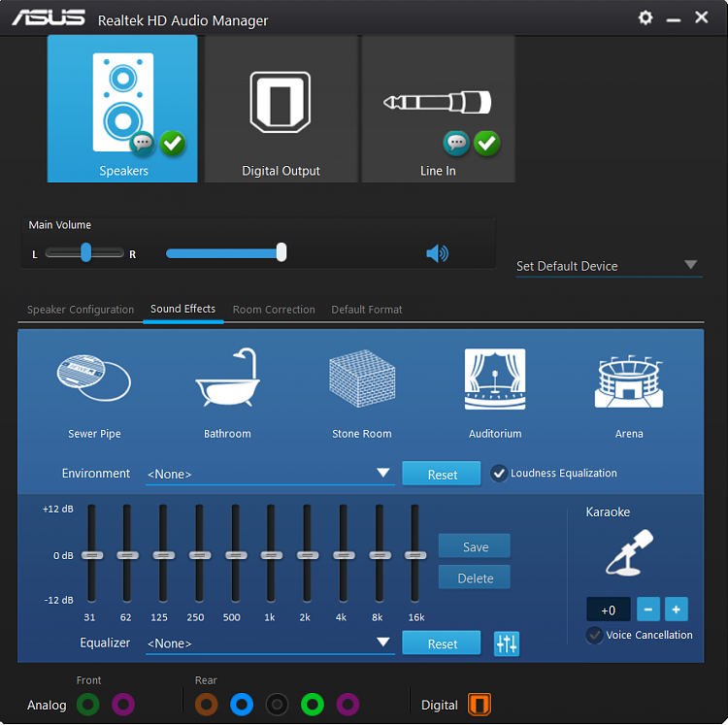Click the 31 Hz equalizer band slider
The image size is (728, 725).
tap(92, 555)
